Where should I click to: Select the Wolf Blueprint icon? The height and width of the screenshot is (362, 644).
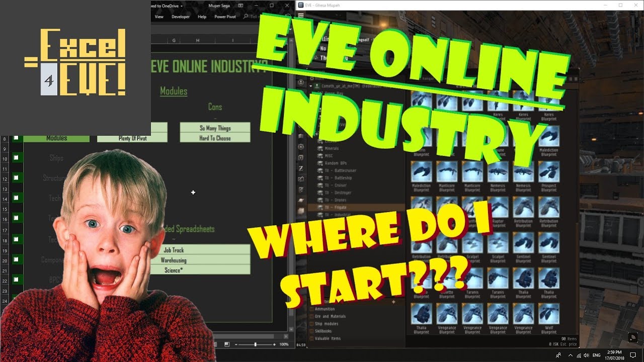coord(548,313)
